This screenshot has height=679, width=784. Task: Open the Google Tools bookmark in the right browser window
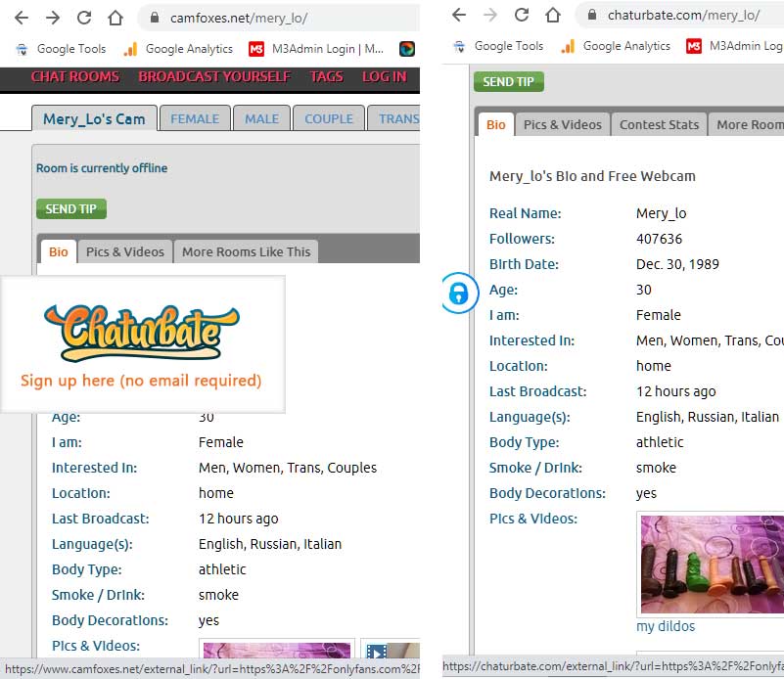pyautogui.click(x=498, y=46)
